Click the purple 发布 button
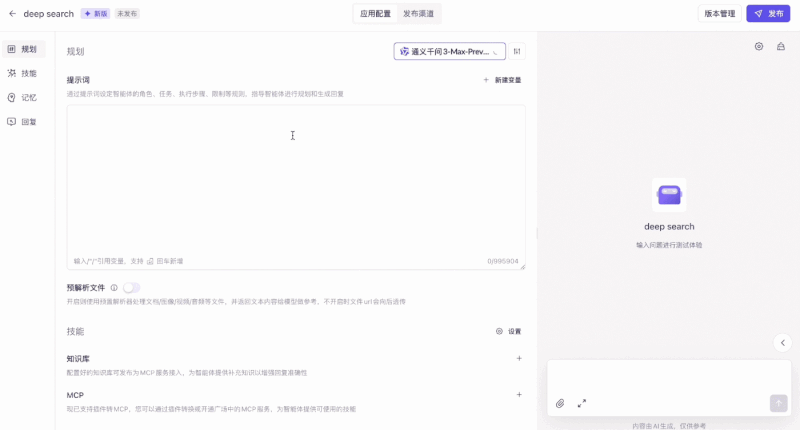 pos(769,14)
